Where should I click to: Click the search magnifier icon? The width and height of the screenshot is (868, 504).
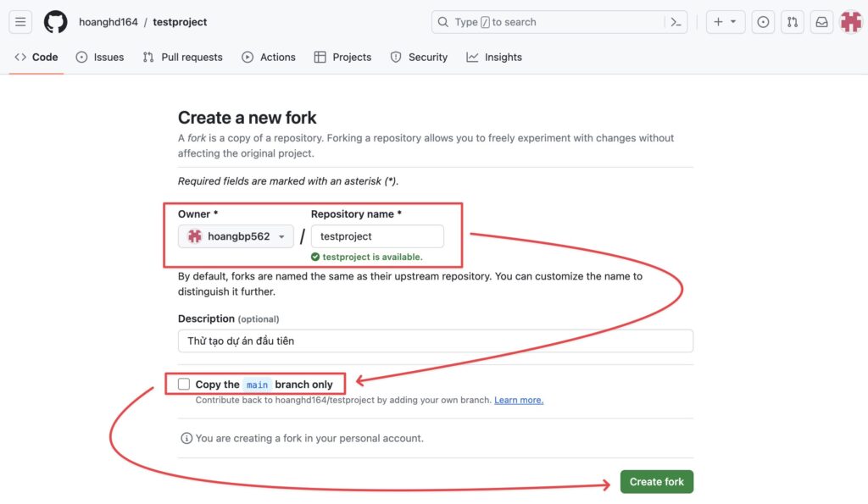click(x=442, y=22)
